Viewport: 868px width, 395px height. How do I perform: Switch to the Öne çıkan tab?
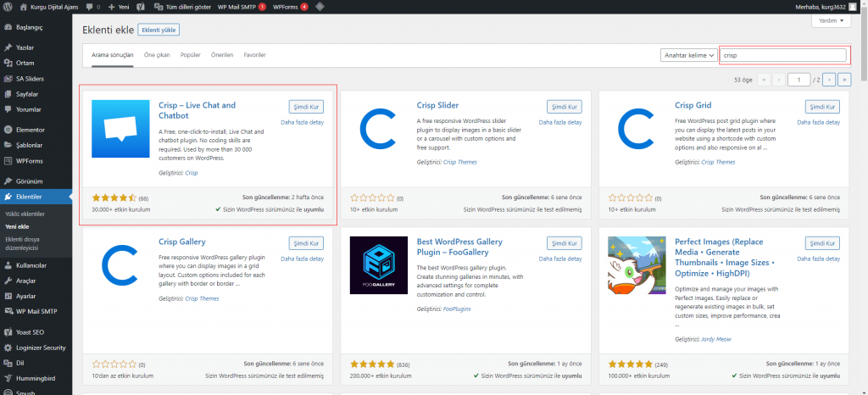[157, 55]
